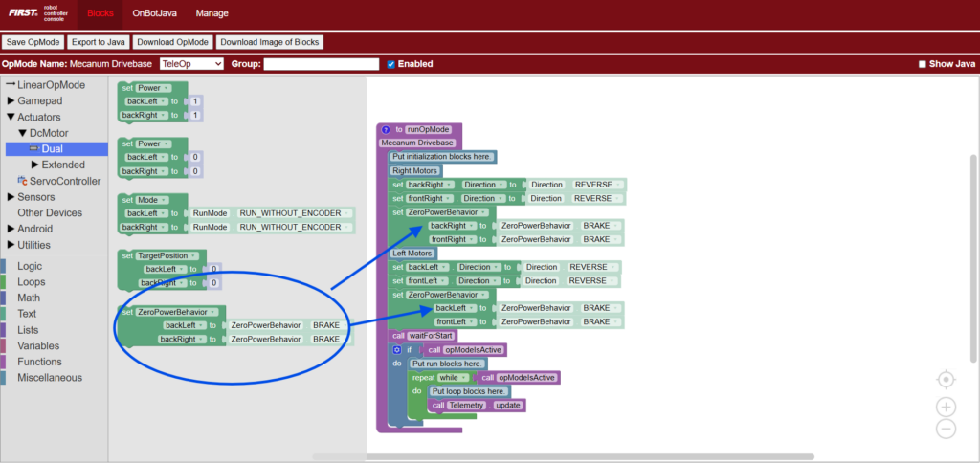This screenshot has height=463, width=980.
Task: Open the ZeroPowerBehavior dropdown in flyout block
Action: tap(176, 312)
